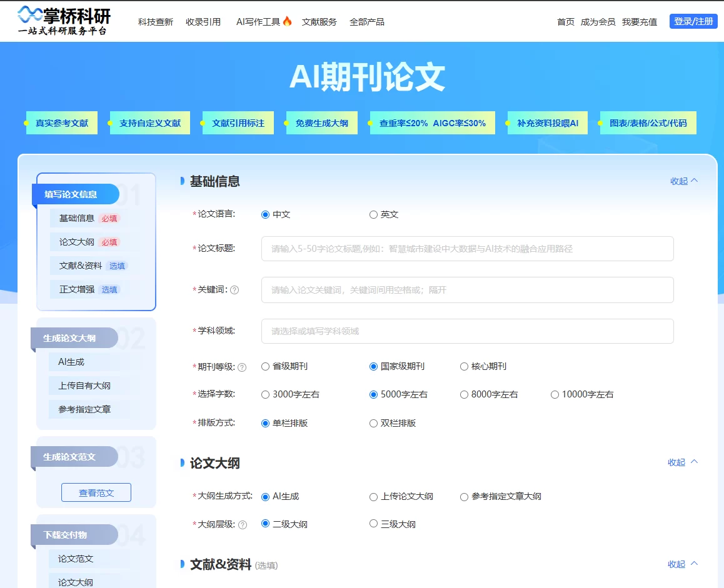The width and height of the screenshot is (724, 588).
Task: Click the 论文标题 input field
Action: point(467,249)
